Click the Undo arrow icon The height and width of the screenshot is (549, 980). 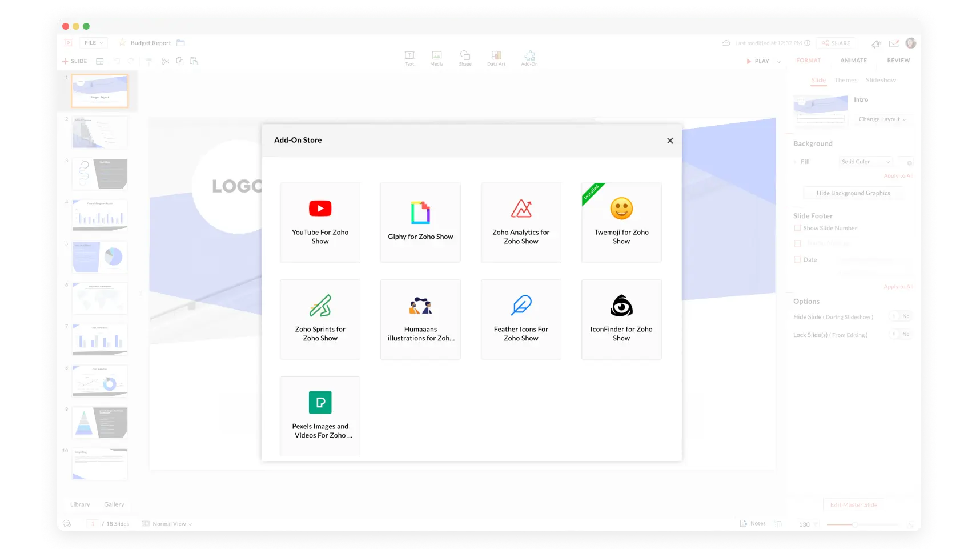[x=117, y=61]
